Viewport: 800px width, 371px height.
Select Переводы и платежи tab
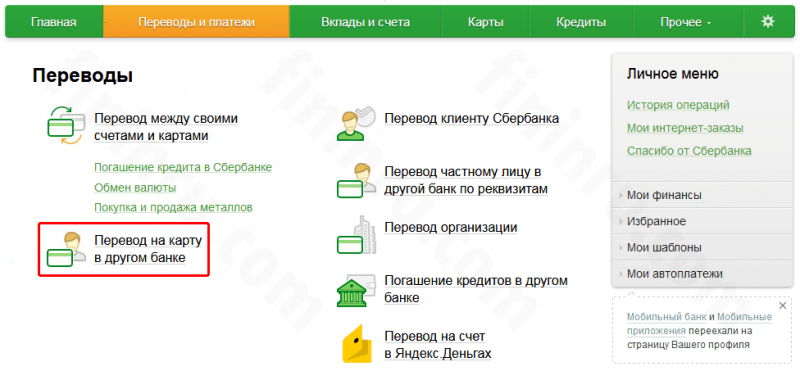(x=196, y=22)
